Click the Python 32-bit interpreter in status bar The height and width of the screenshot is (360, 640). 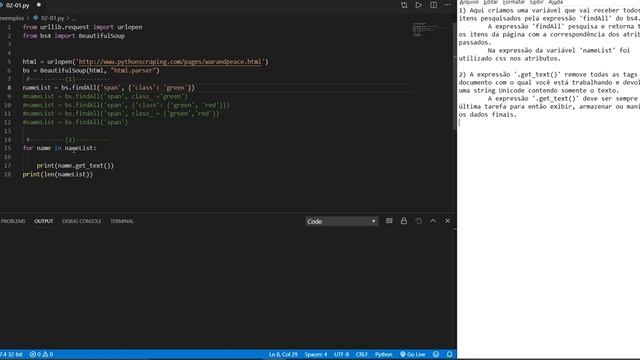coord(11,354)
